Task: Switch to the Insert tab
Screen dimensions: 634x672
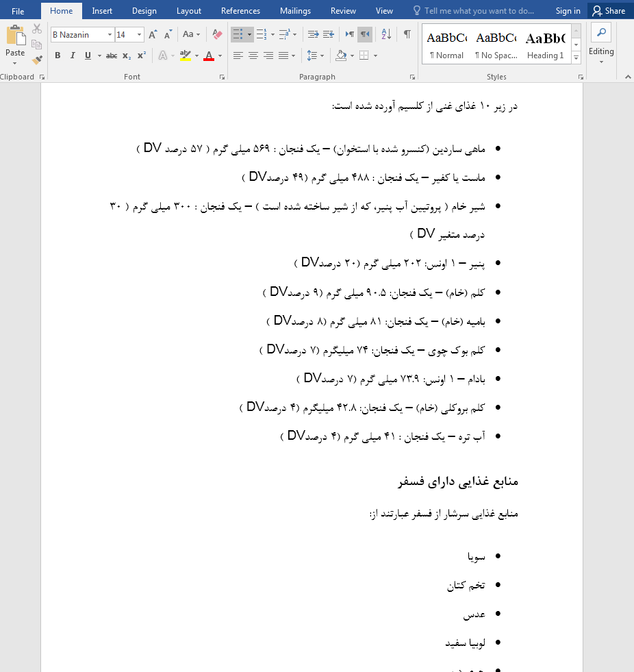Action: (102, 11)
